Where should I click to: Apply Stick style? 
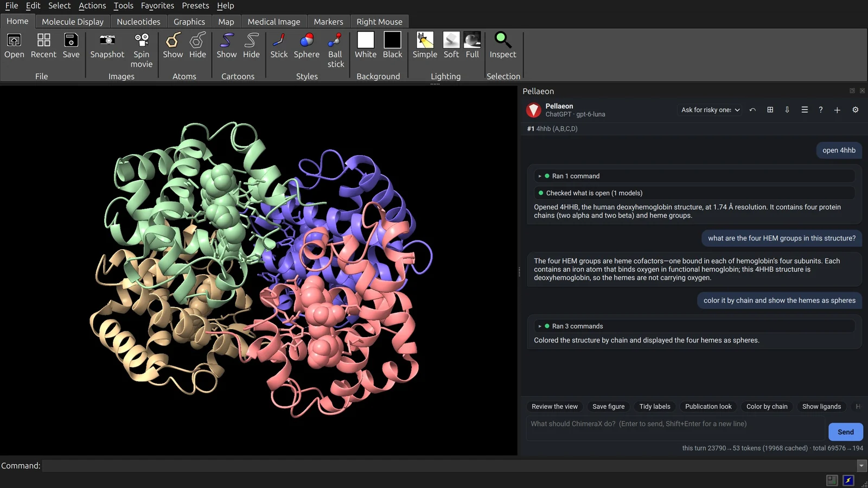pyautogui.click(x=279, y=40)
